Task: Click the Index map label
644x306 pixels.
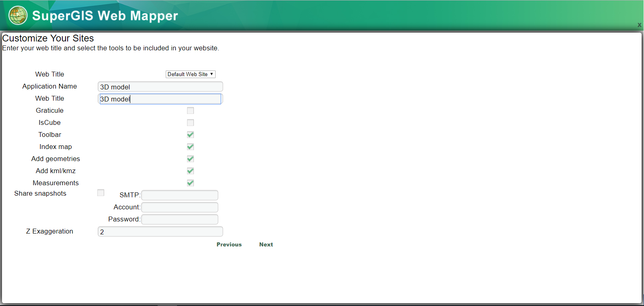Action: pos(56,147)
